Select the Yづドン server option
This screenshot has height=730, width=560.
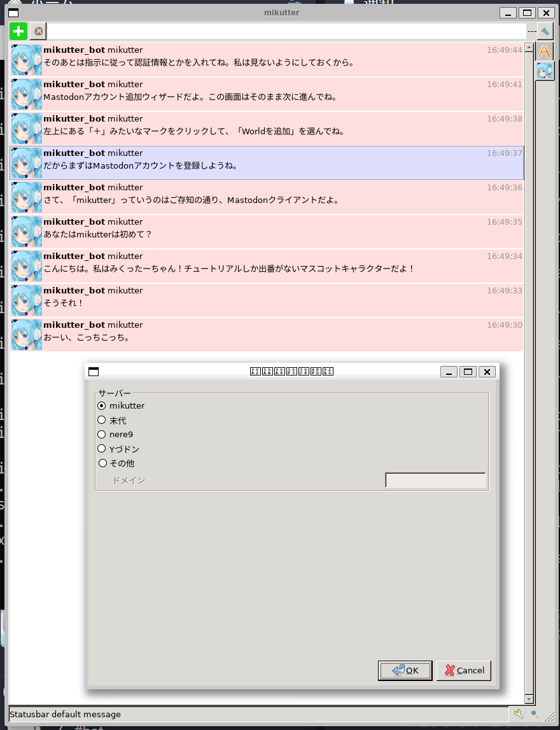coord(102,449)
